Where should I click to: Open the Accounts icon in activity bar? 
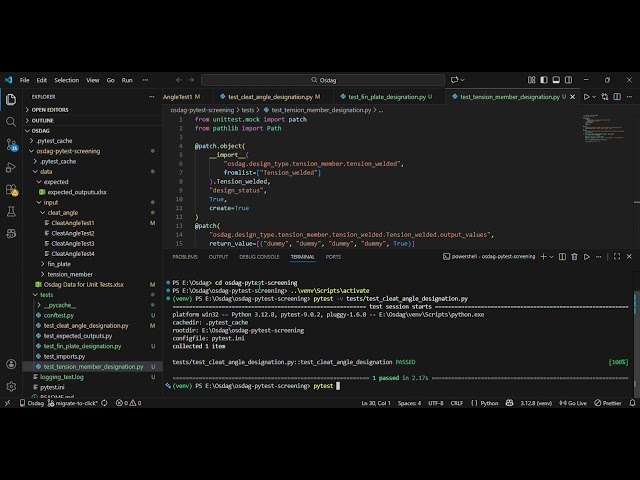click(x=11, y=364)
